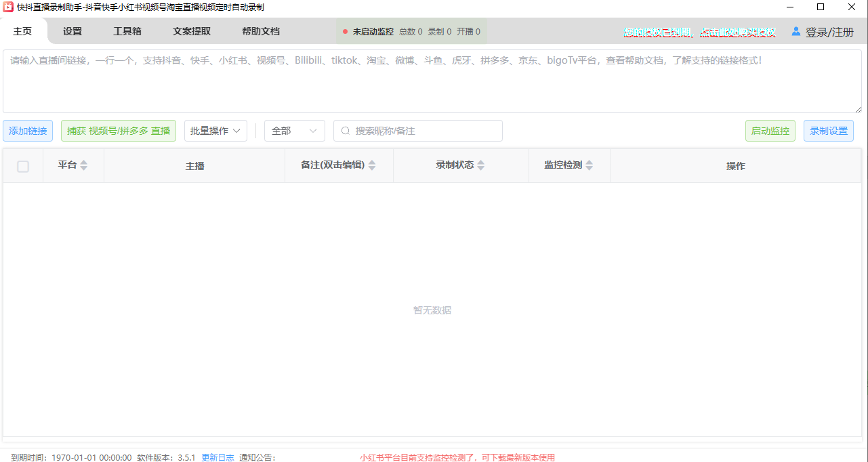868x462 pixels.
Task: Click the red 小红书 announcement text
Action: coord(457,457)
